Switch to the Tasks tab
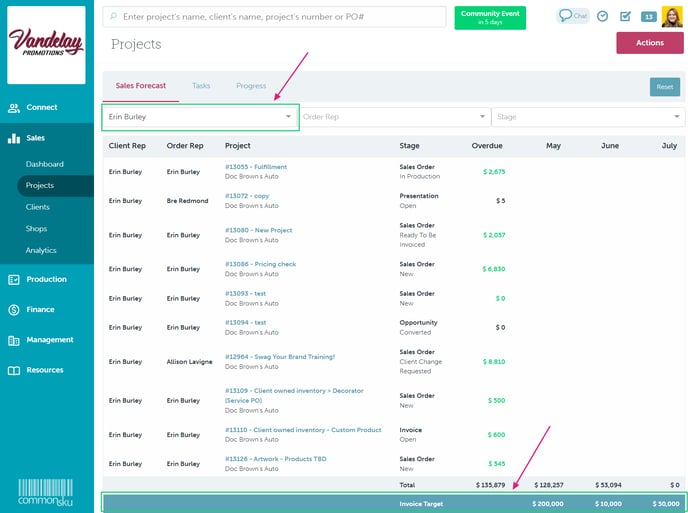 pos(200,86)
